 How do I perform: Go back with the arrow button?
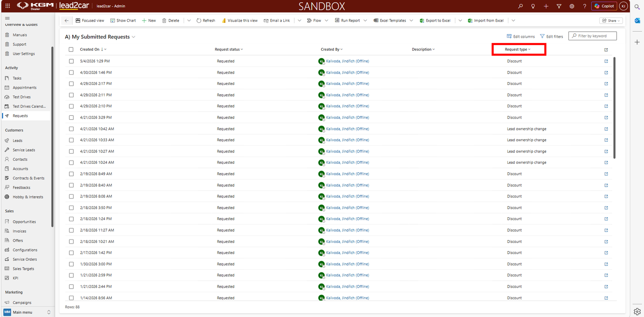(x=66, y=21)
